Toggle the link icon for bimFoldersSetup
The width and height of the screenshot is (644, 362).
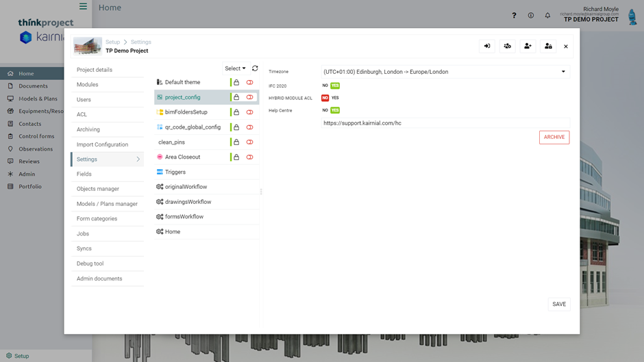point(249,112)
